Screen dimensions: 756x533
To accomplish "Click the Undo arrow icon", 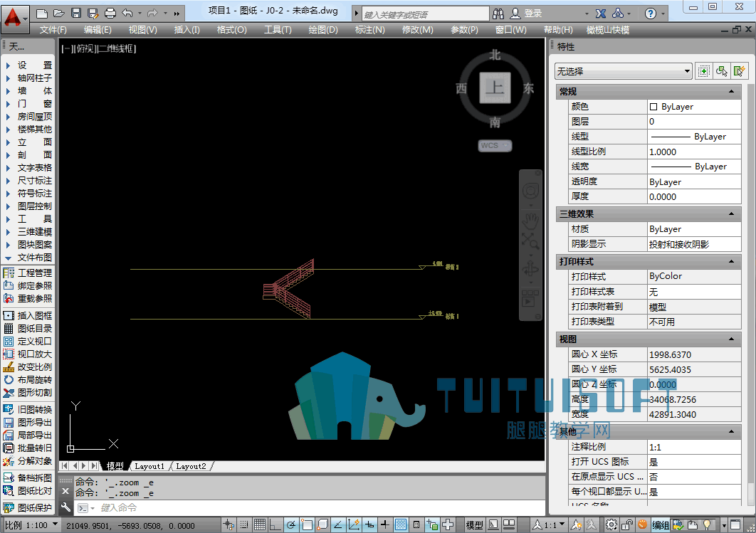I will (x=127, y=14).
